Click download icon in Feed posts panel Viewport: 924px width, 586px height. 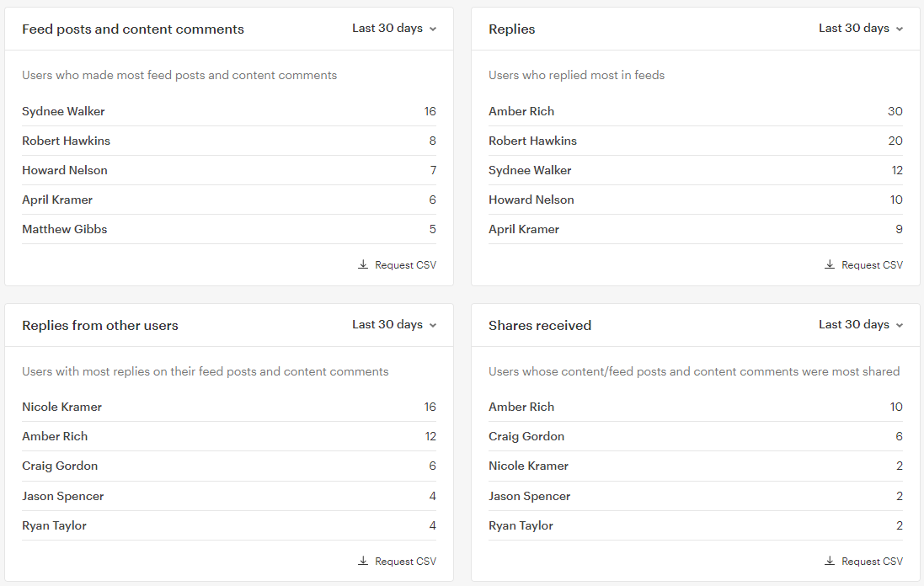coord(363,264)
